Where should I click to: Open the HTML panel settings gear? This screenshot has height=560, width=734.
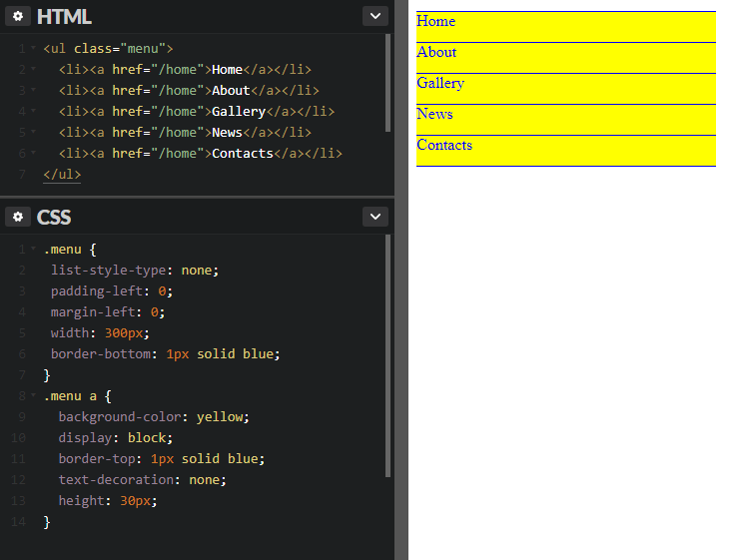point(17,16)
